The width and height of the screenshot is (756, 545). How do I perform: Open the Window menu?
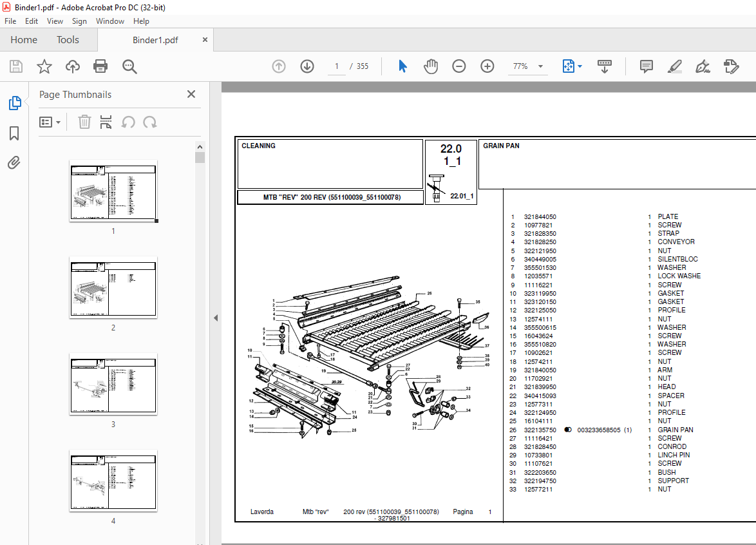pyautogui.click(x=110, y=21)
